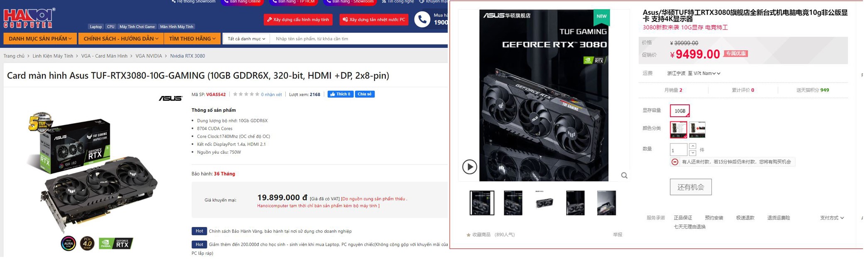868x259 pixels.
Task: Open Linh Kiện Máy Tính breadcrumb
Action: (x=53, y=56)
